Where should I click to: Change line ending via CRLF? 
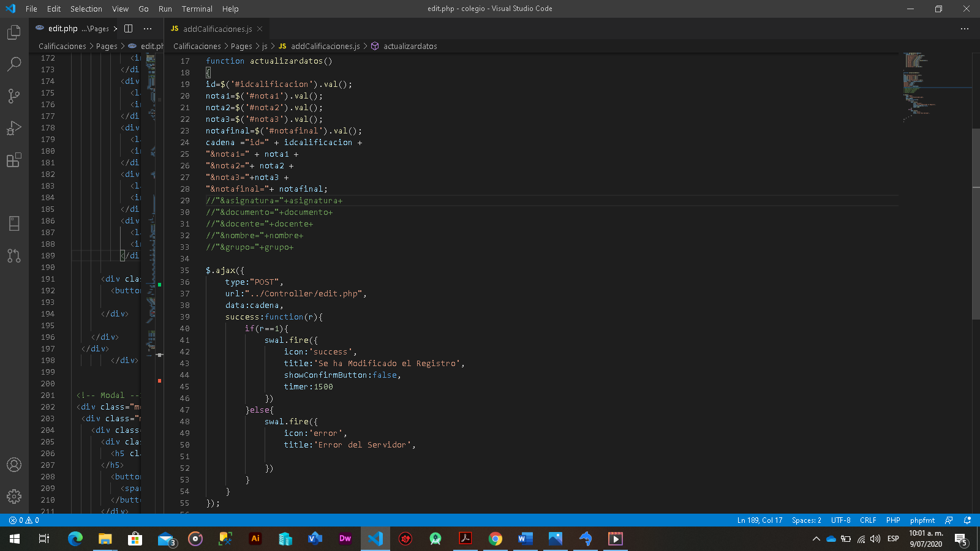point(868,520)
